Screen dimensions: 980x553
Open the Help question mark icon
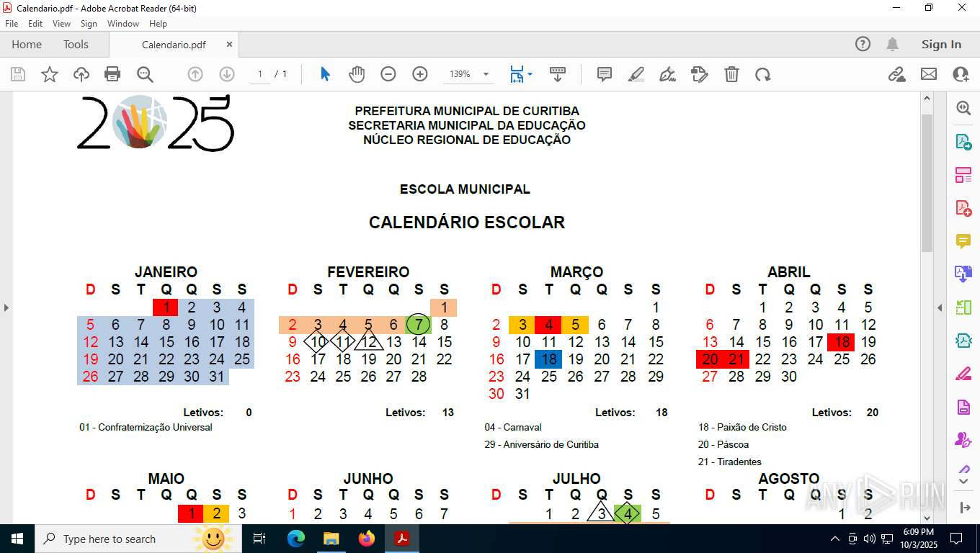coord(863,44)
